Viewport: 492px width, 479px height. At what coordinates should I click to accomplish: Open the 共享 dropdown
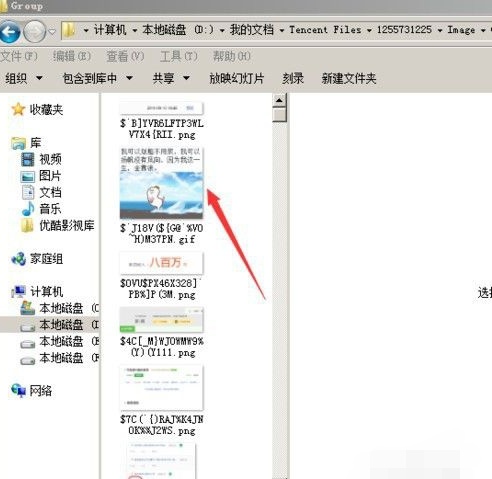[x=171, y=78]
